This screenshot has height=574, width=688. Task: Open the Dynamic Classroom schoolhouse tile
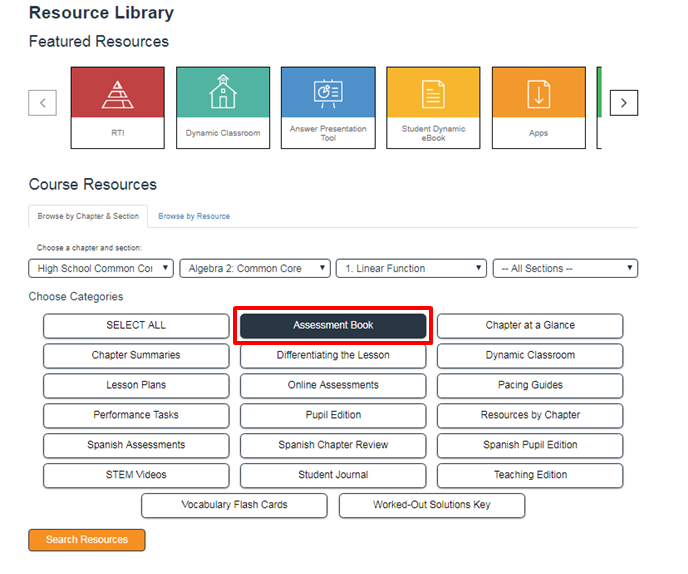[222, 108]
